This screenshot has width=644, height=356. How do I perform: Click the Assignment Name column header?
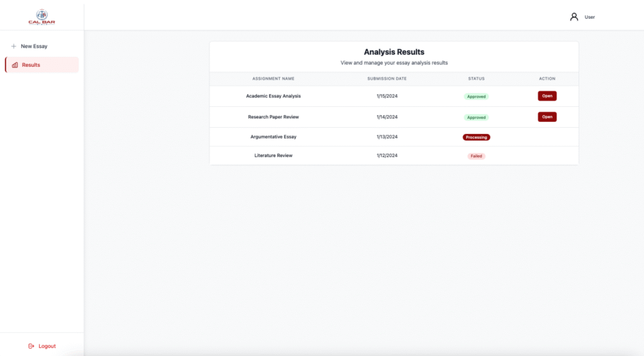(x=273, y=79)
